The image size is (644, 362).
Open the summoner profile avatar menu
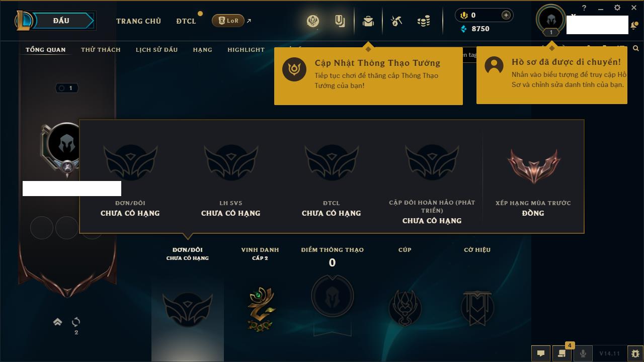tap(551, 19)
